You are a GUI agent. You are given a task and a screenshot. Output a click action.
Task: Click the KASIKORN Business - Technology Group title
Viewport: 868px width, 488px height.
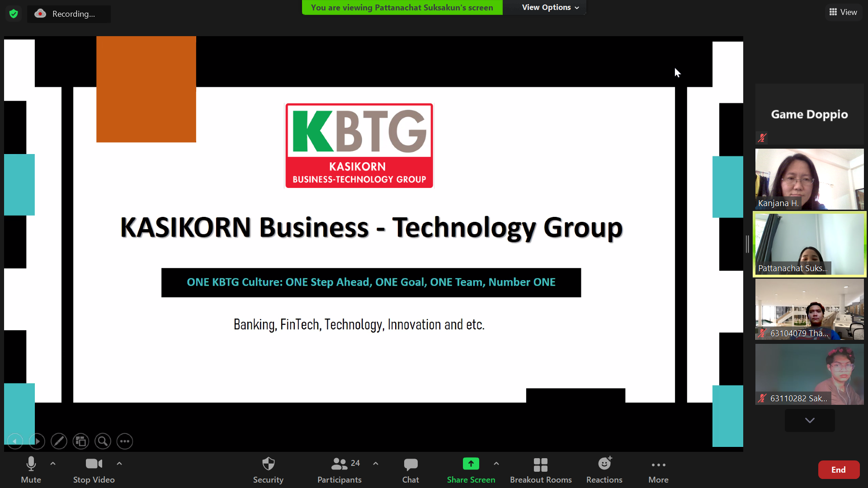coord(371,227)
